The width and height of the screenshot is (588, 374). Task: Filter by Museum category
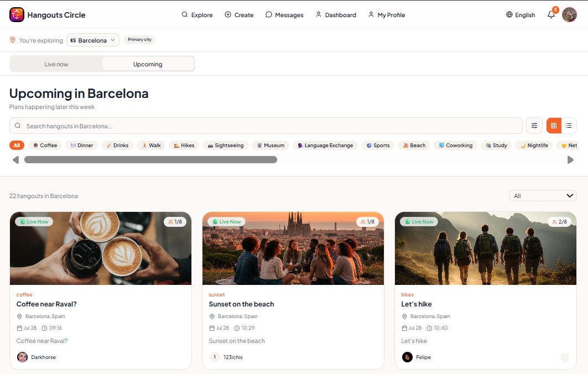270,145
